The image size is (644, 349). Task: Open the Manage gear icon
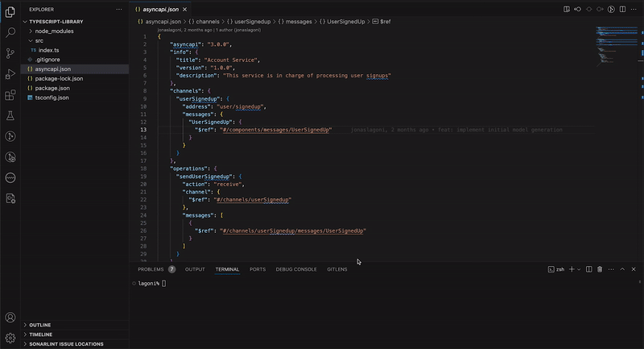point(10,338)
